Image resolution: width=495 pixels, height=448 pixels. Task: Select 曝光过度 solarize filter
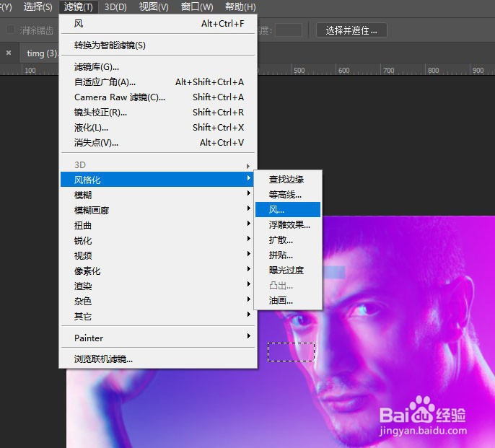pyautogui.click(x=288, y=271)
